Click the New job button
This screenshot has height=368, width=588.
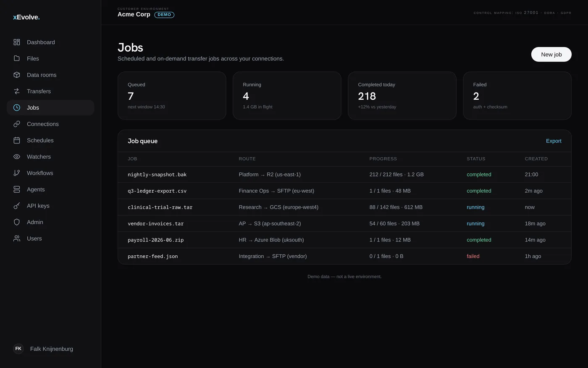pos(551,54)
